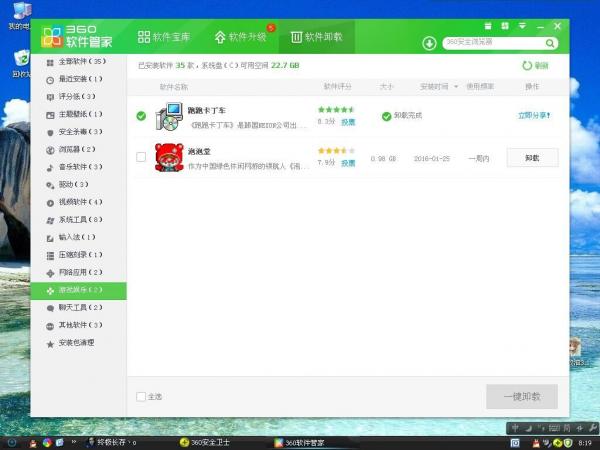Click the 跑跑卡丁车 installer icon
600x450 pixels.
click(169, 116)
